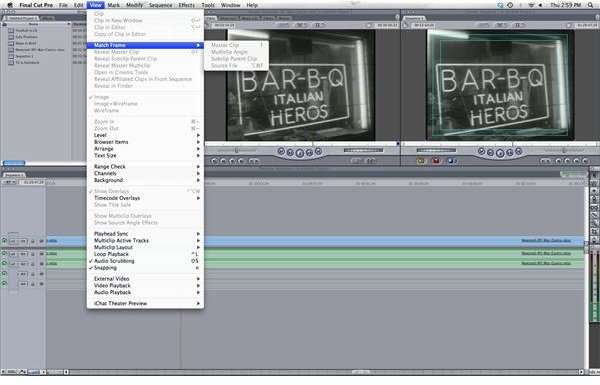Lock the A1 audio track
The height and width of the screenshot is (385, 600).
[x=33, y=254]
